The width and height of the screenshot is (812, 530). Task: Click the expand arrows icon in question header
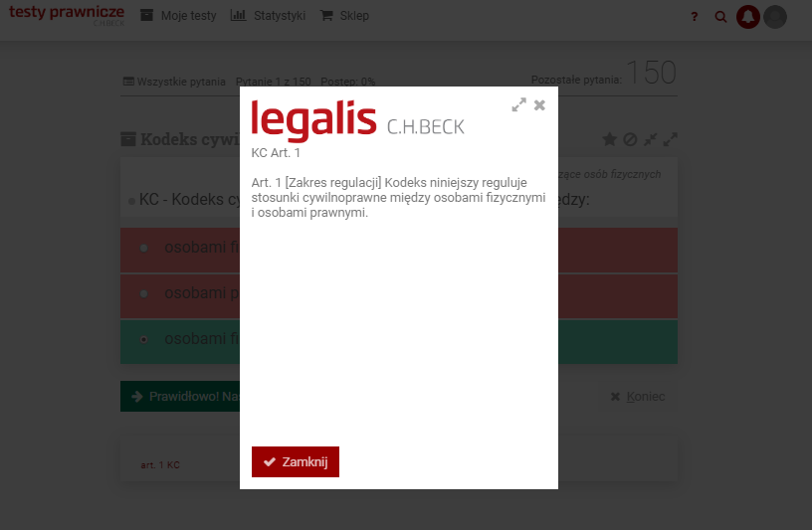coord(670,139)
